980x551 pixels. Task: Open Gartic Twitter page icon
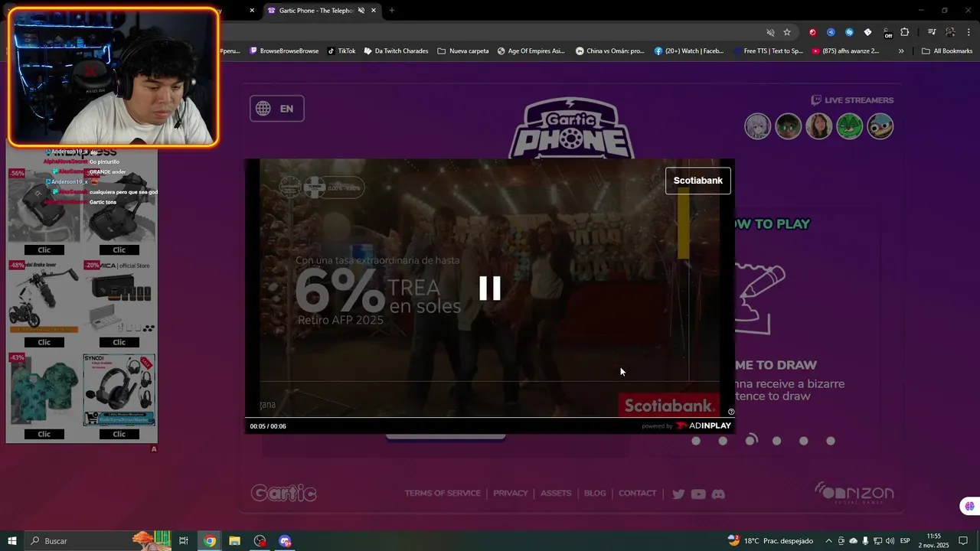point(678,494)
